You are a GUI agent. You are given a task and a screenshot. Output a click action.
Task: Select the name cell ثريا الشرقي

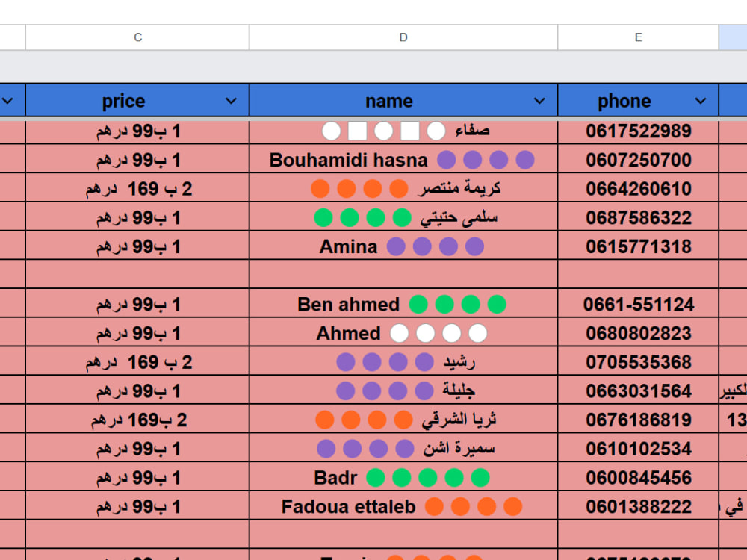click(x=403, y=420)
